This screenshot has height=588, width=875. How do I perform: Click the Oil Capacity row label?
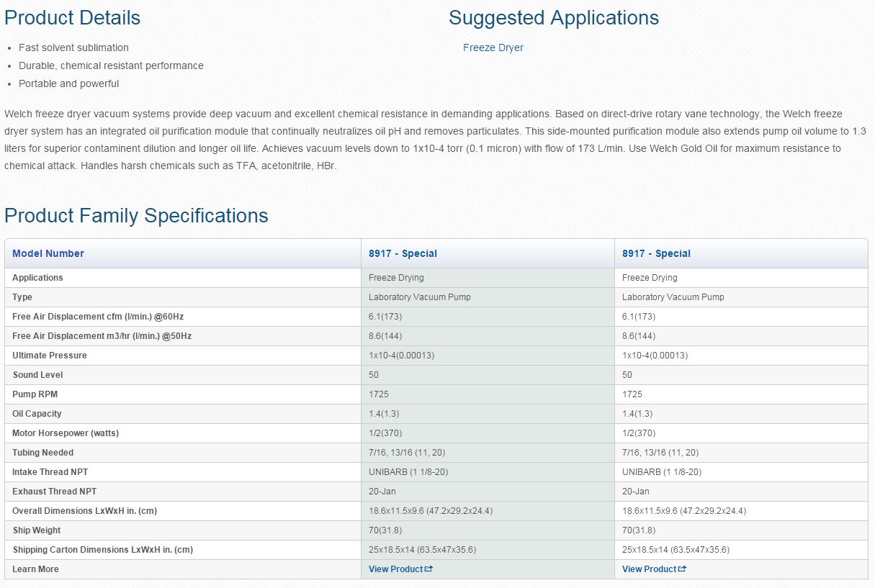37,414
